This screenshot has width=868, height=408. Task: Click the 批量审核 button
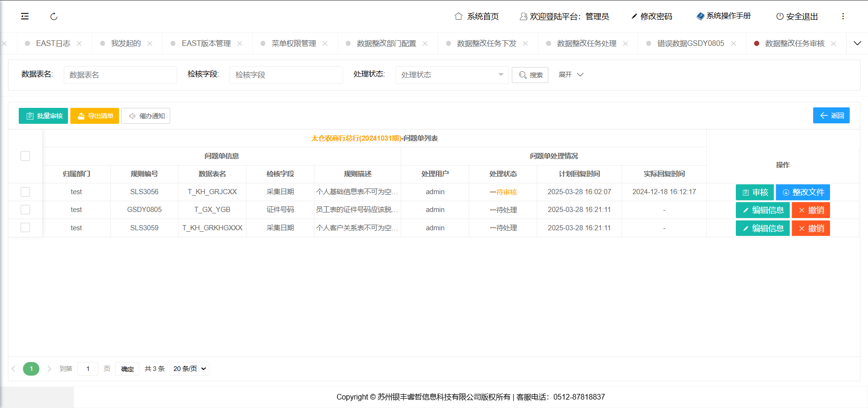click(x=44, y=116)
